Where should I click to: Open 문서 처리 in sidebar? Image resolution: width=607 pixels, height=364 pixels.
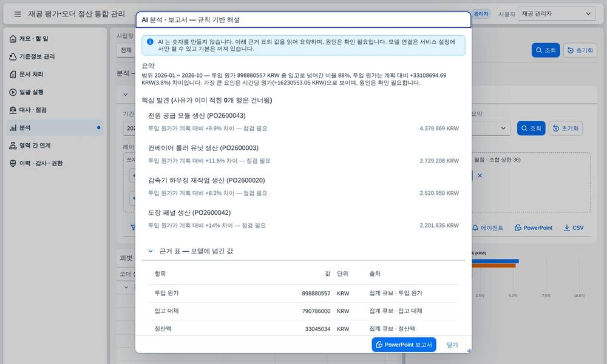(55, 74)
